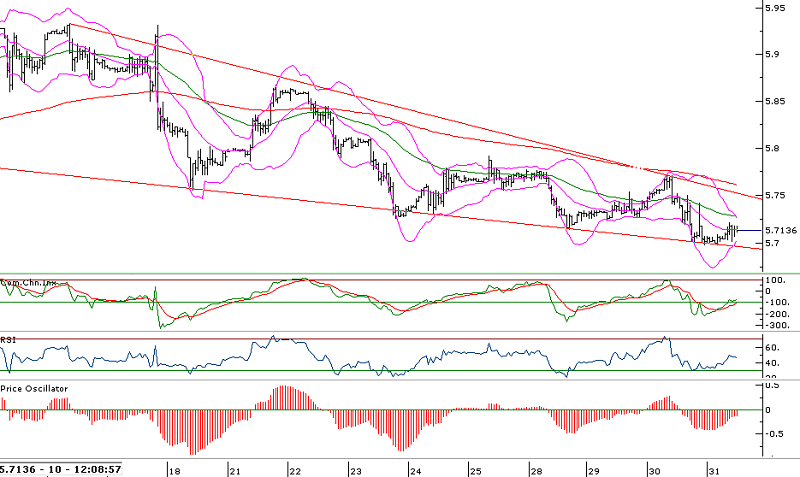Click date label 24 on time axis
The height and width of the screenshot is (477, 800).
[x=415, y=471]
